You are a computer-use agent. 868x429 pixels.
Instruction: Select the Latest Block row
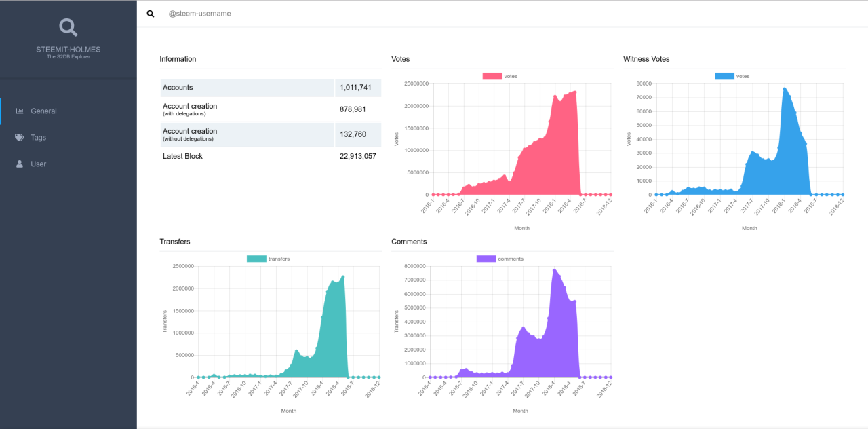point(271,156)
